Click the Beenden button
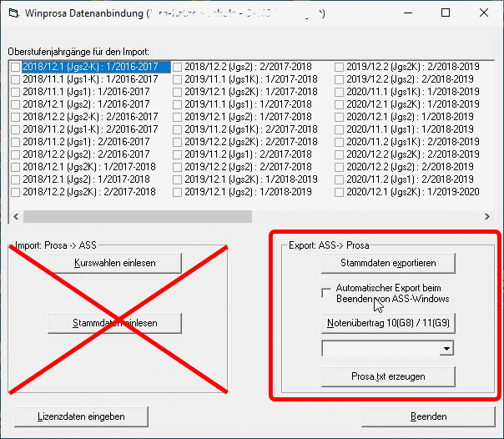504x439 pixels. point(428,416)
